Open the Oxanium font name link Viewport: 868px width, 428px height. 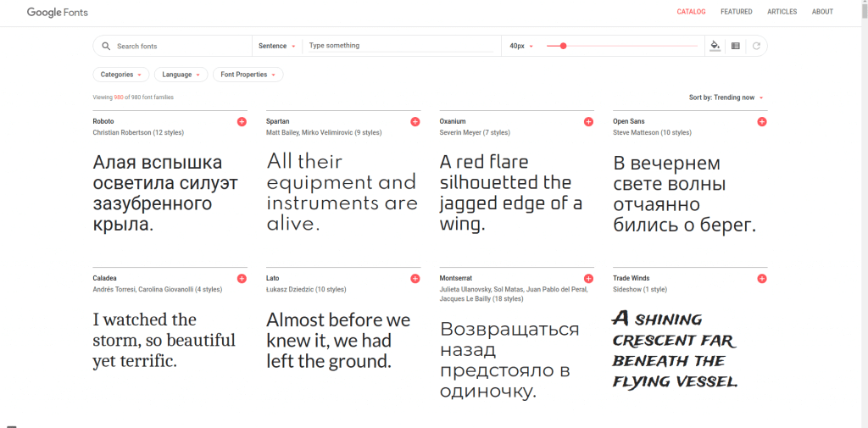453,121
